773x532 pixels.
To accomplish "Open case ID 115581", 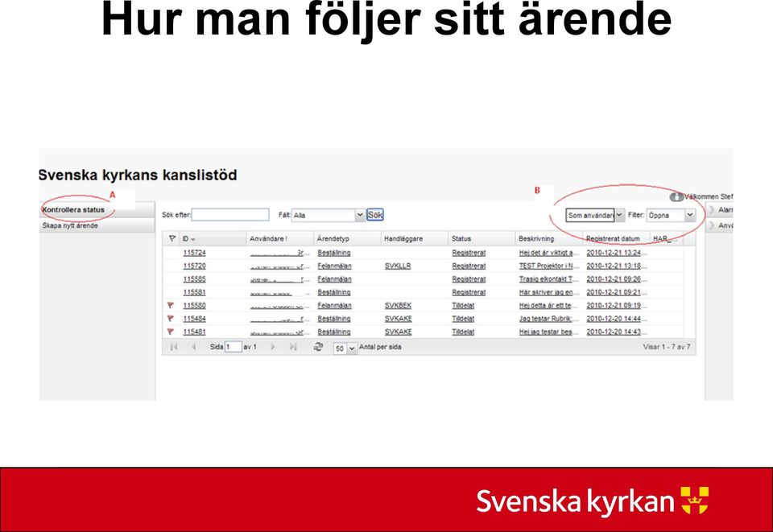I will 194,293.
